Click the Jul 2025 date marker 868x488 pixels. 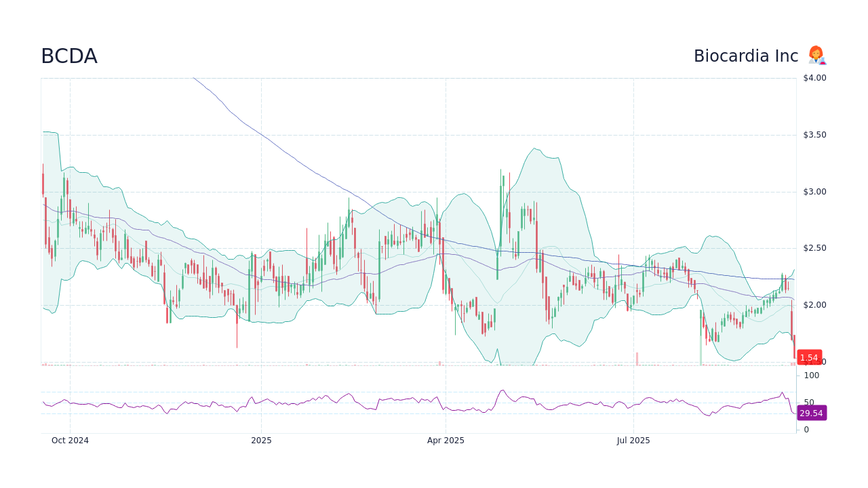[633, 441]
